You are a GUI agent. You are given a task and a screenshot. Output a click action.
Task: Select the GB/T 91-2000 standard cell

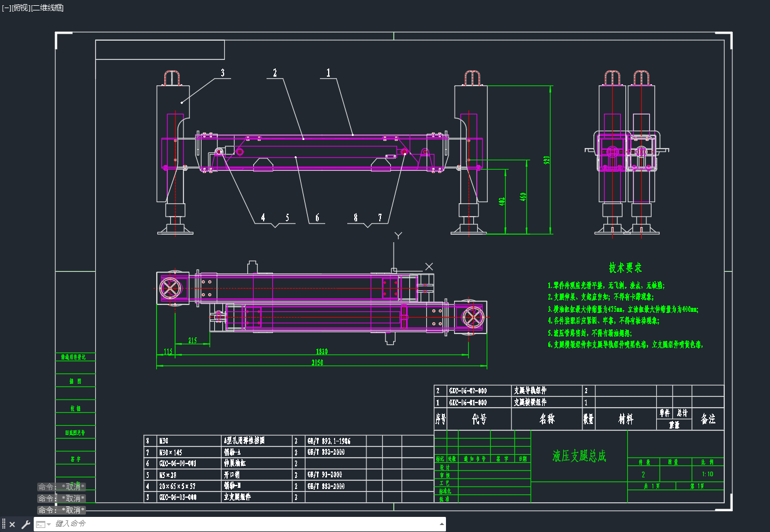[x=325, y=475]
